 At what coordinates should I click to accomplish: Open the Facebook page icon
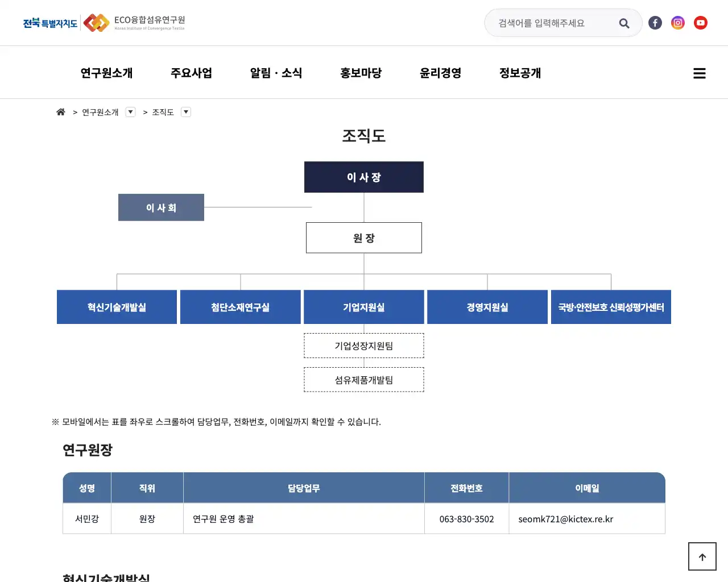(x=655, y=23)
